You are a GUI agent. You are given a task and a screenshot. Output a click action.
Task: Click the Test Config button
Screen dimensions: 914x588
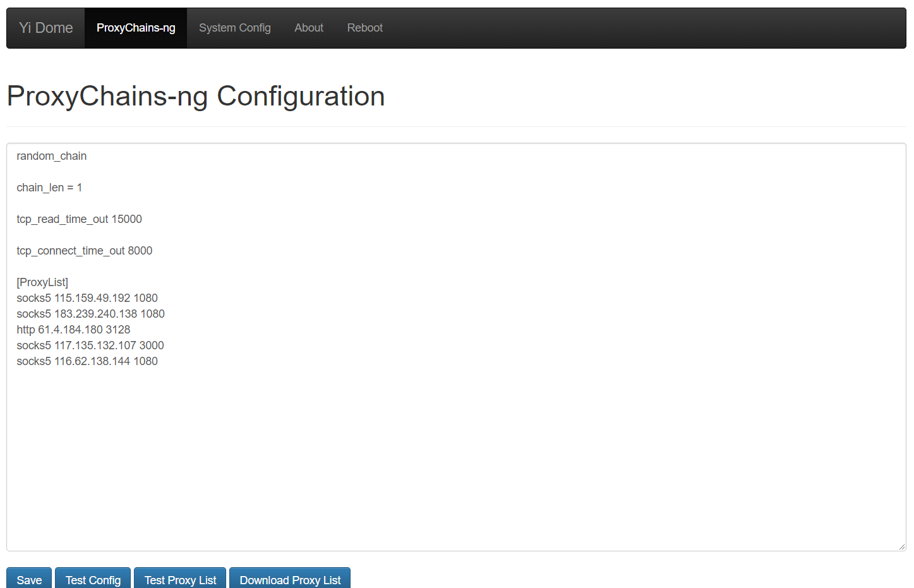[93, 579]
